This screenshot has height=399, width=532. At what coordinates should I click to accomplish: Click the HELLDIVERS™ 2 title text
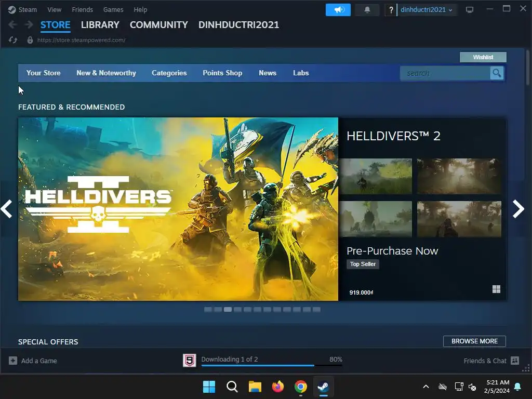point(394,136)
